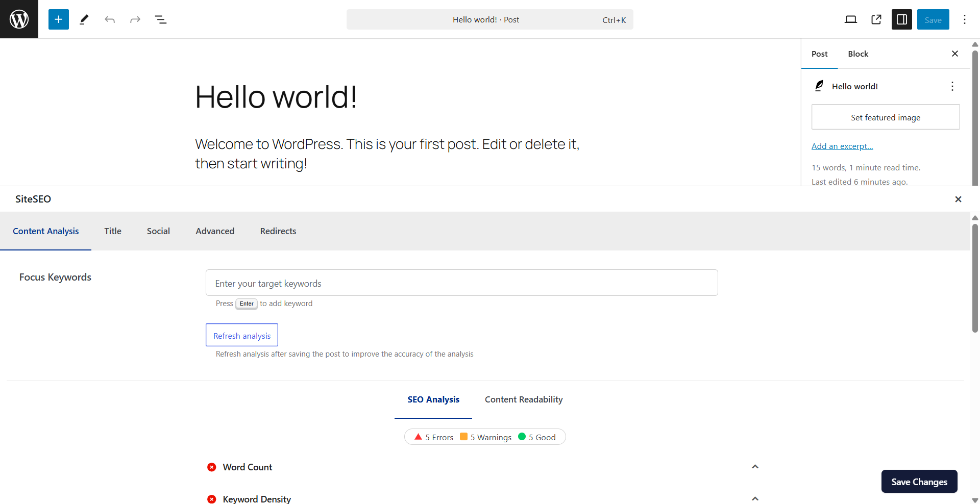Click the Focus Keywords label
Image resolution: width=980 pixels, height=504 pixels.
click(x=55, y=277)
